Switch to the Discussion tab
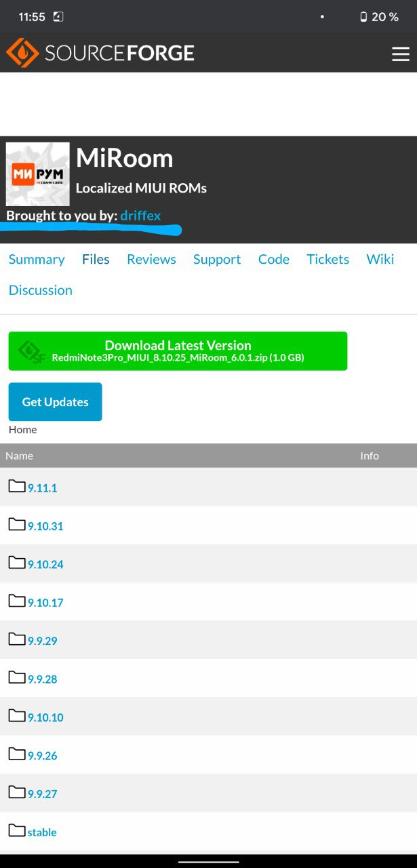The image size is (417, 868). tap(41, 290)
